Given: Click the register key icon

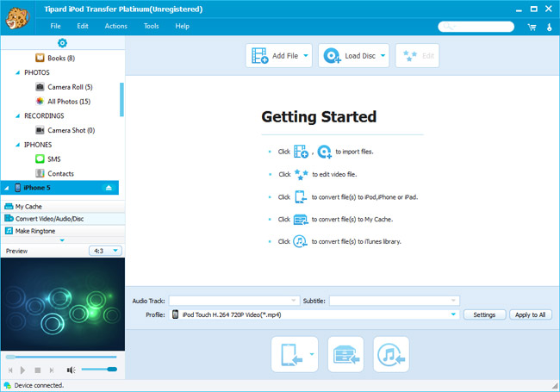Looking at the screenshot, I should 550,27.
